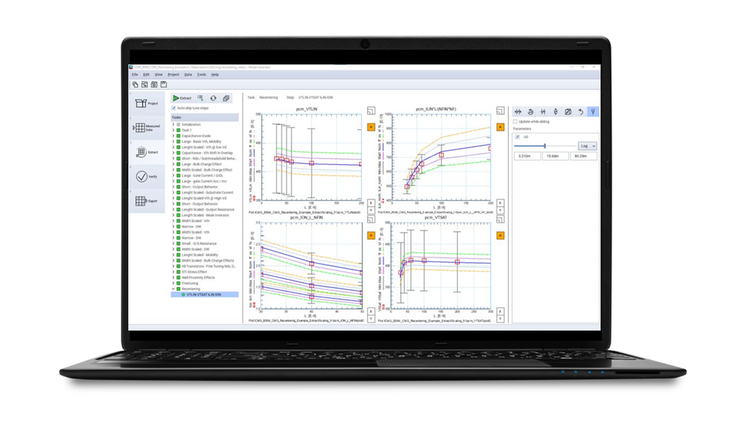Expand Large - Bulk Charge Effect task
Viewport: 750px width, 422px height.
[174, 164]
